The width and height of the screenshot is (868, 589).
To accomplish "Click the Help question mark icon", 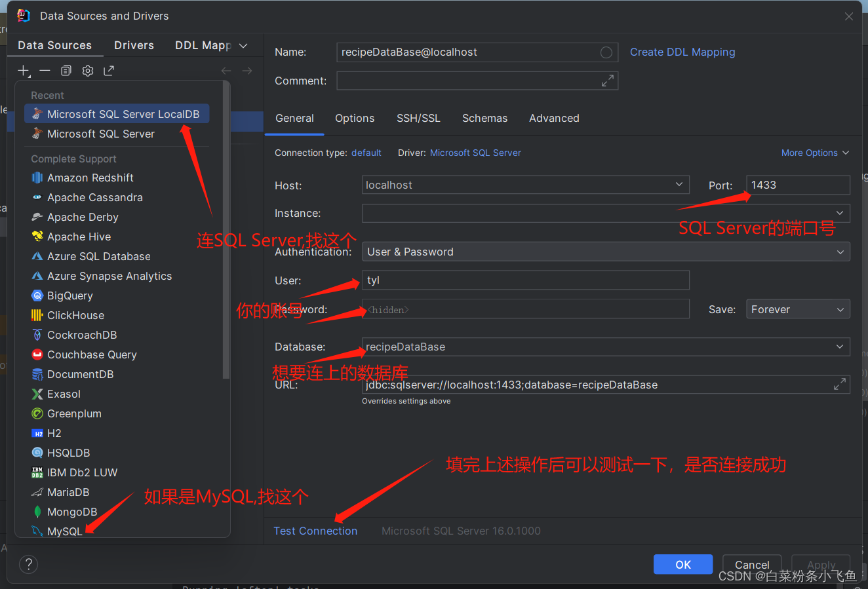I will pyautogui.click(x=28, y=564).
